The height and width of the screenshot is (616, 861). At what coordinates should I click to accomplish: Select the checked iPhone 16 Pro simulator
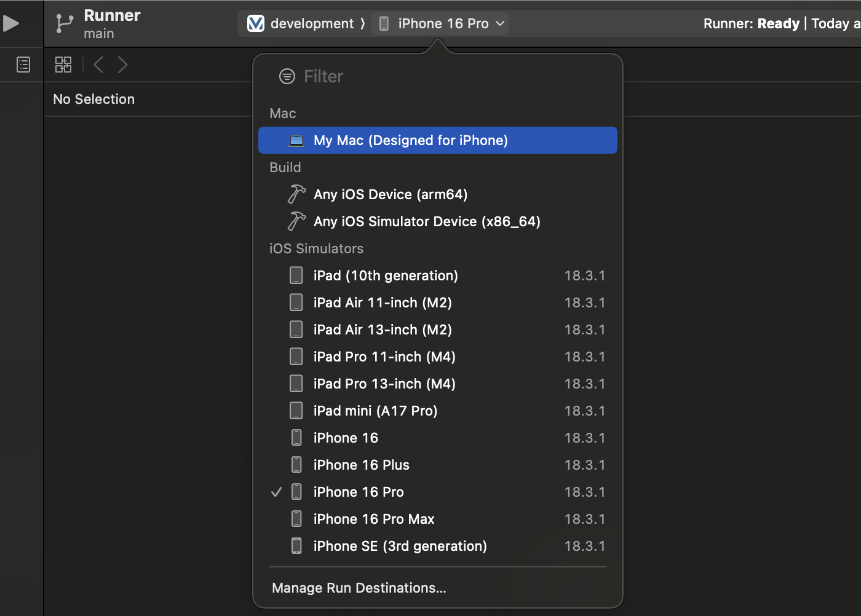pyautogui.click(x=438, y=492)
